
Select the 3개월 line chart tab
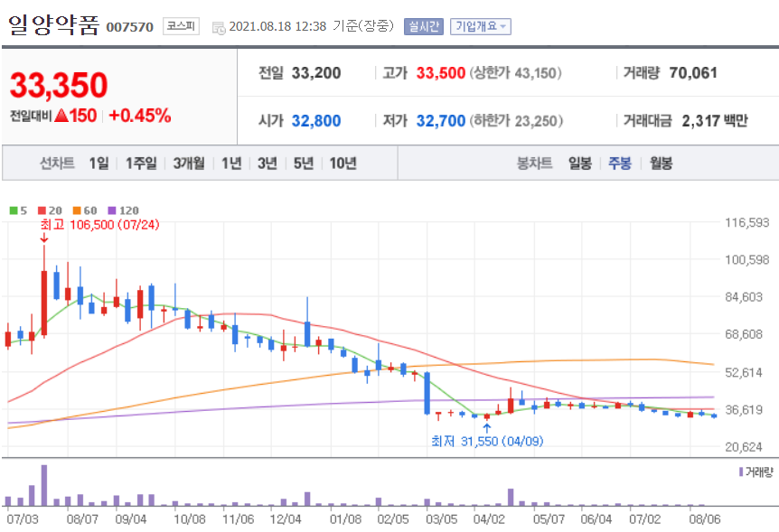[x=189, y=163]
